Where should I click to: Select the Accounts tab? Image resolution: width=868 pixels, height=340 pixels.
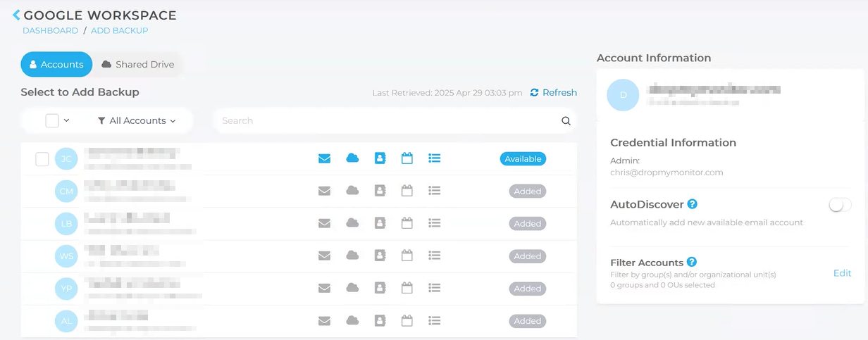(x=56, y=64)
